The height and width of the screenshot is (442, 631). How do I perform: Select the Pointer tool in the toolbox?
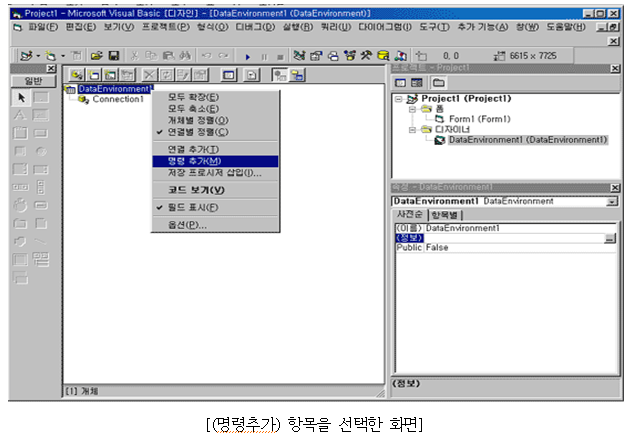pos(22,97)
